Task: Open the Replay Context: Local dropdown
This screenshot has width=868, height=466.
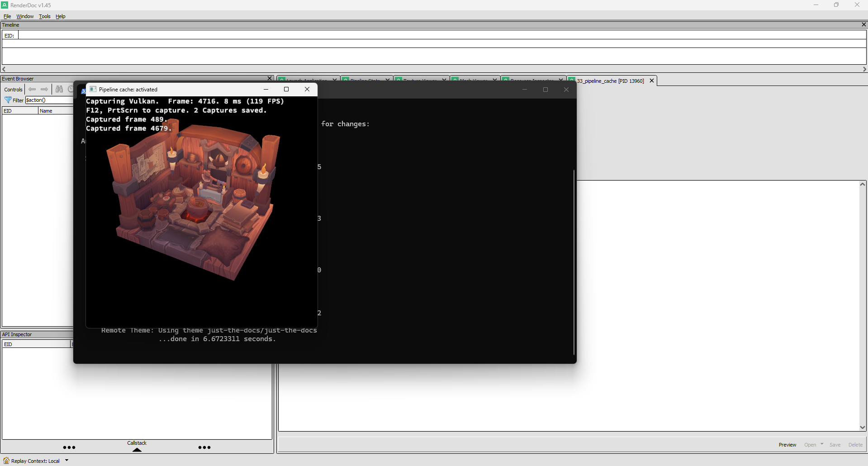Action: coord(66,461)
